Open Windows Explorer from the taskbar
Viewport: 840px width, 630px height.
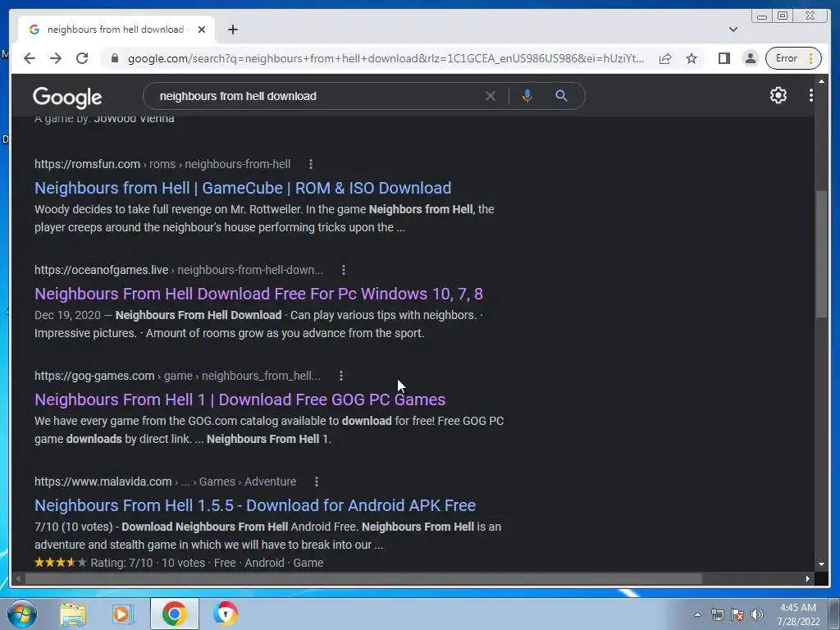point(73,614)
